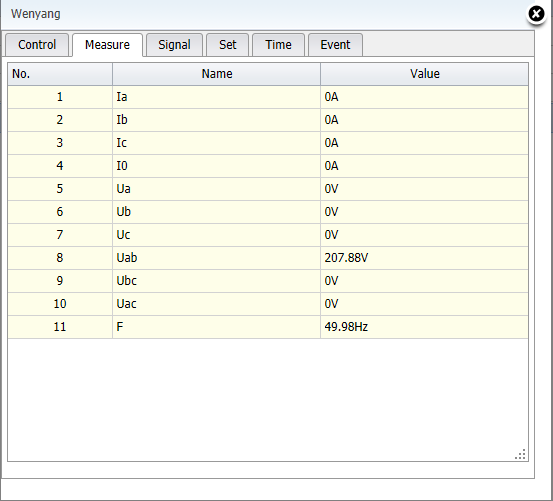Switch to the Event tab

[x=335, y=45]
